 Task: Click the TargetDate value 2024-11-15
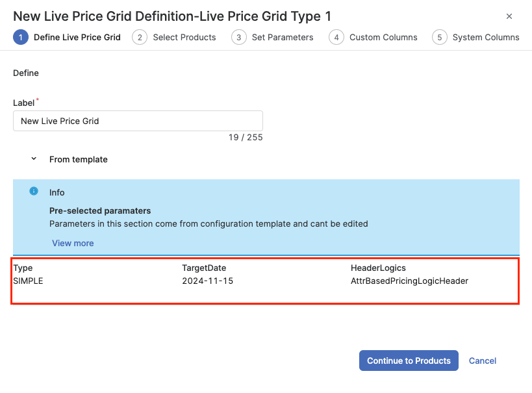click(207, 281)
